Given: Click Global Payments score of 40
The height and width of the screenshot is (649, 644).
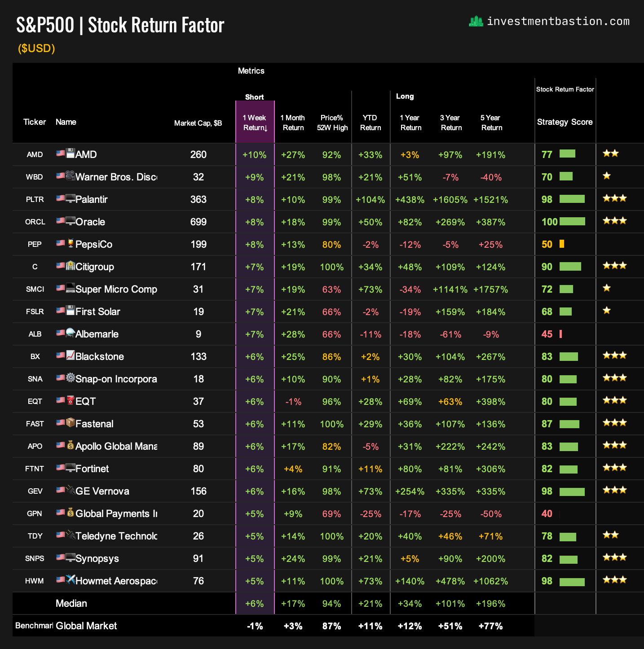Looking at the screenshot, I should coord(547,513).
